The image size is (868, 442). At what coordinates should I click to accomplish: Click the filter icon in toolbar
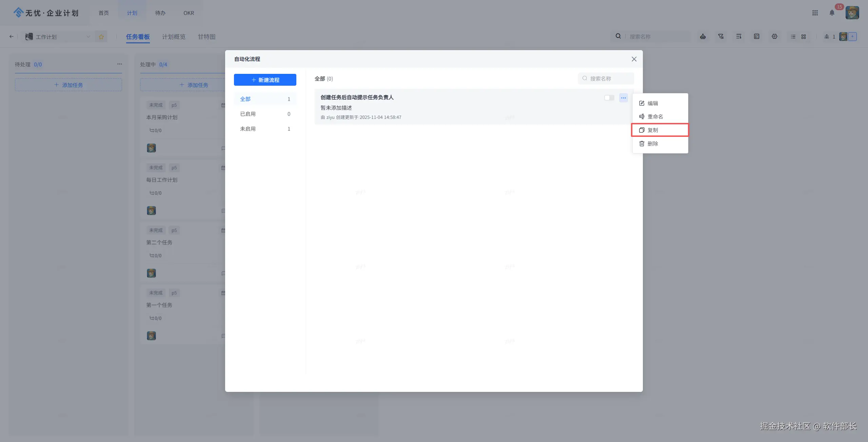tap(721, 36)
